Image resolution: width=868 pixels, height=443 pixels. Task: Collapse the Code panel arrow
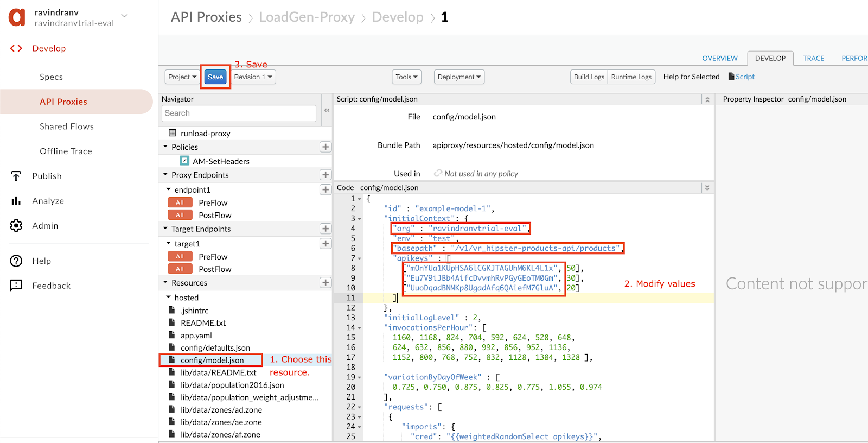point(707,188)
